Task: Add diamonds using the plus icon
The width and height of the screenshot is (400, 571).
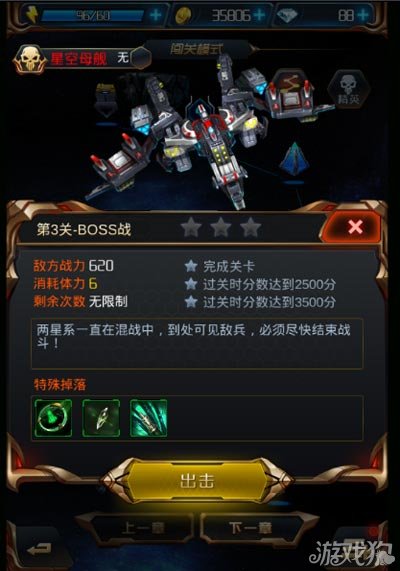Action: [x=363, y=15]
